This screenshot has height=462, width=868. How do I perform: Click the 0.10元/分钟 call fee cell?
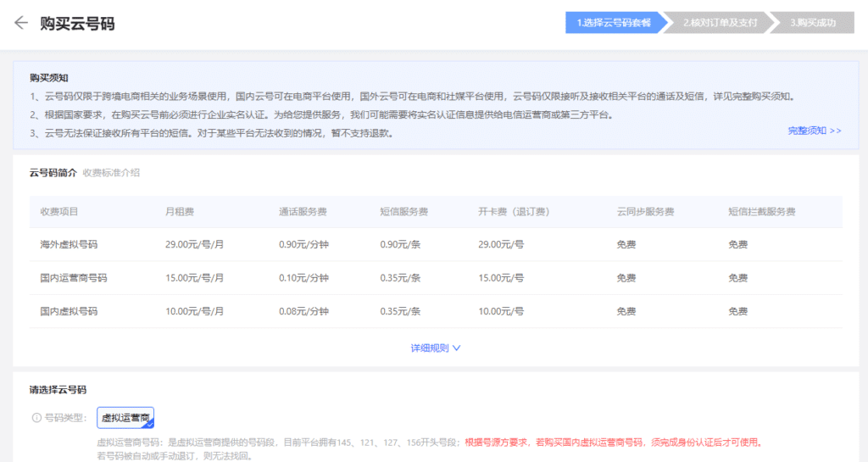click(303, 278)
